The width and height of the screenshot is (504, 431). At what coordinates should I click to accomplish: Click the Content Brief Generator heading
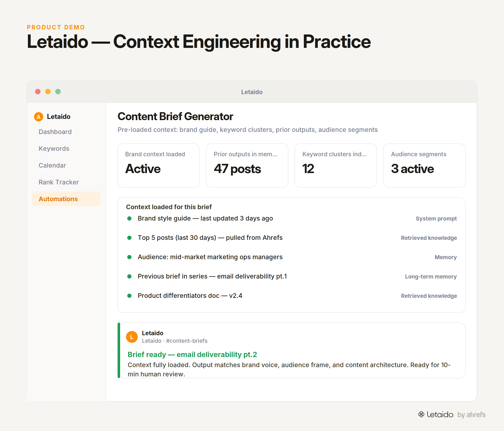pyautogui.click(x=175, y=117)
